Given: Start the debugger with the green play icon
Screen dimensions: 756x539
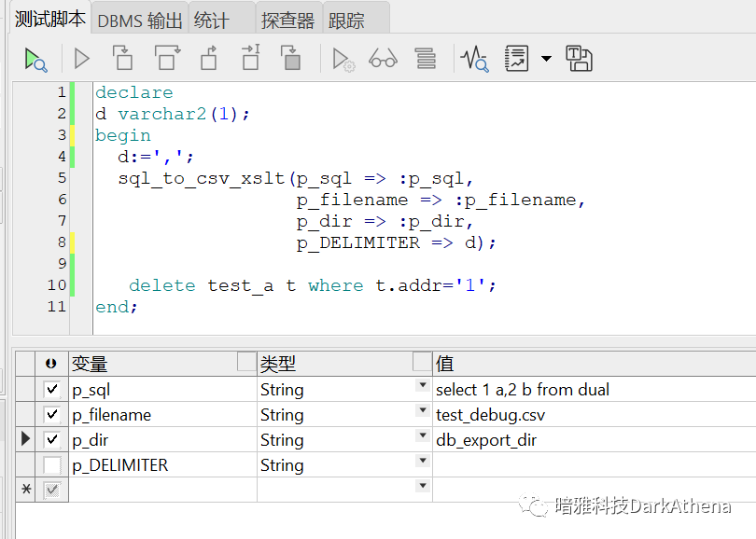Looking at the screenshot, I should 35,60.
